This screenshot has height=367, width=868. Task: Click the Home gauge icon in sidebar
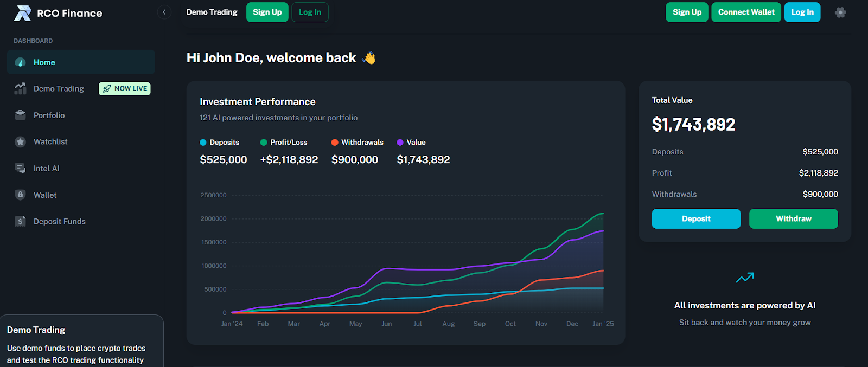coord(21,62)
